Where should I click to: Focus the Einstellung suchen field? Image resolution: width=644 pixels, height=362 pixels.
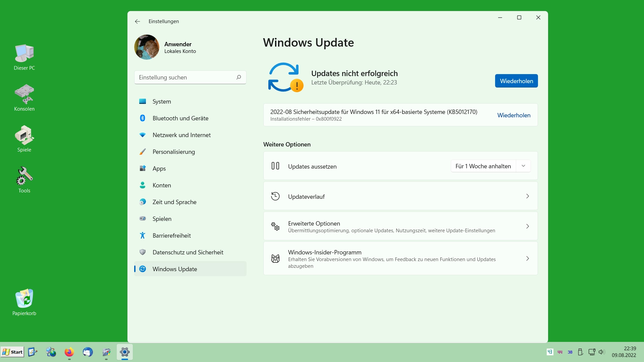[x=190, y=77]
